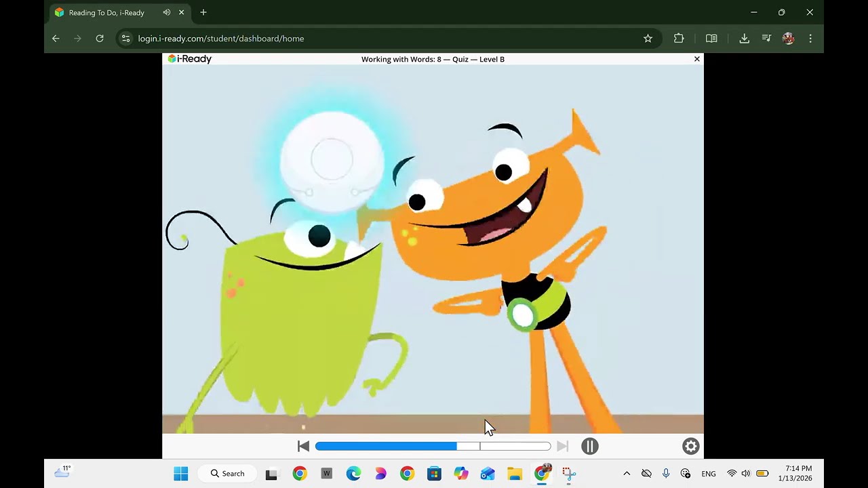Mute the Reading To Do tab audio

[167, 12]
